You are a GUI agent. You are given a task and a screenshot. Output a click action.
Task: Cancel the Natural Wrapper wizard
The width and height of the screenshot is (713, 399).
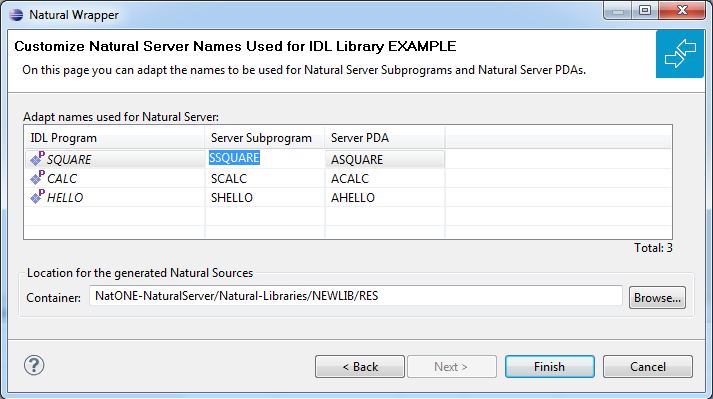click(x=648, y=367)
